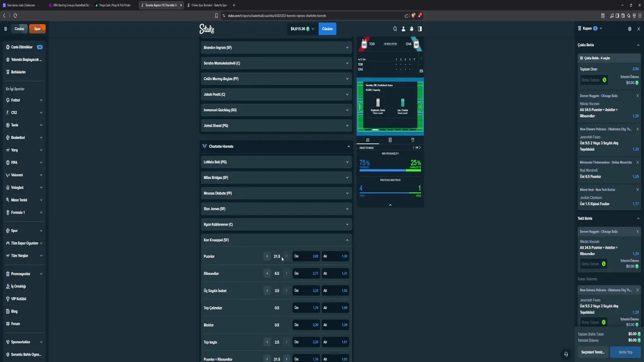Collapse the Çoklu Bahis section
The height and width of the screenshot is (362, 644).
pyautogui.click(x=638, y=45)
